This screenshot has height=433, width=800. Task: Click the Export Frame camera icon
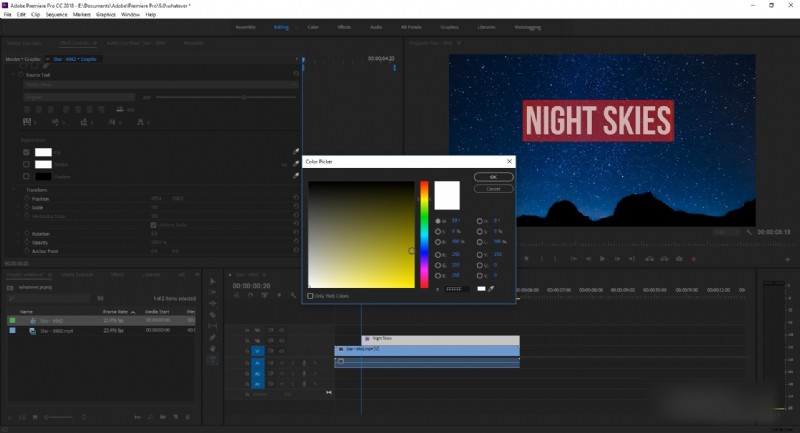(x=679, y=259)
